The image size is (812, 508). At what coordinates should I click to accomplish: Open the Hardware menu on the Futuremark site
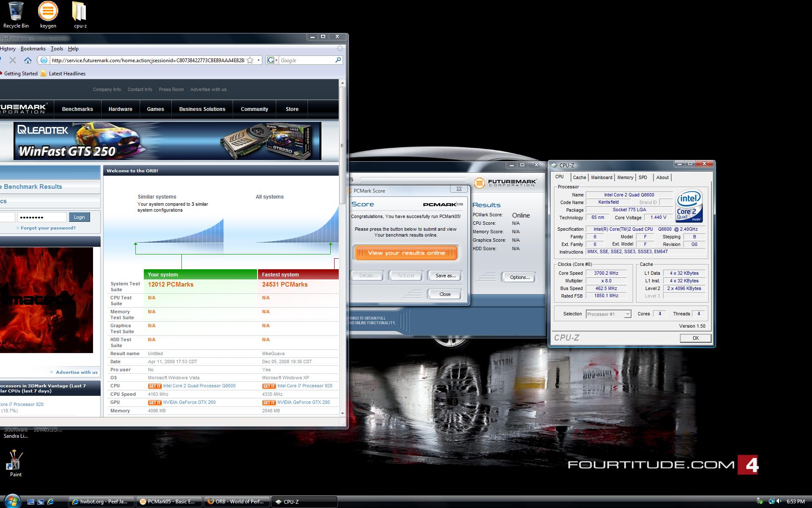pos(121,109)
